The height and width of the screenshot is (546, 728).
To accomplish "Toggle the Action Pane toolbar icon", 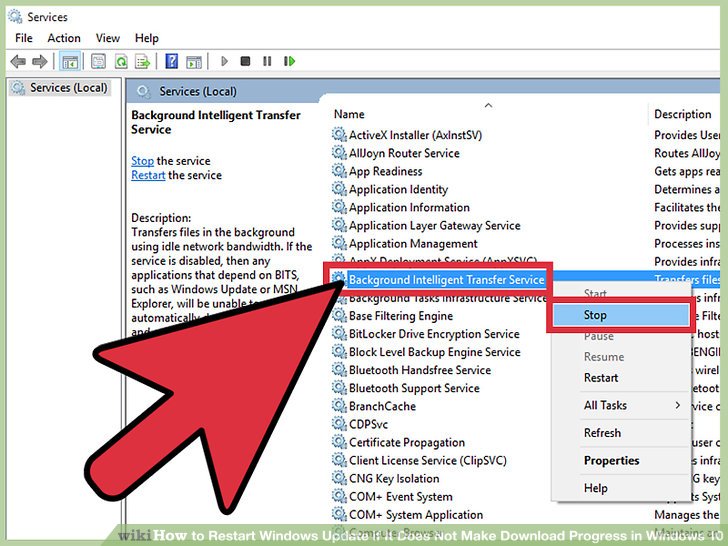I will 194,61.
